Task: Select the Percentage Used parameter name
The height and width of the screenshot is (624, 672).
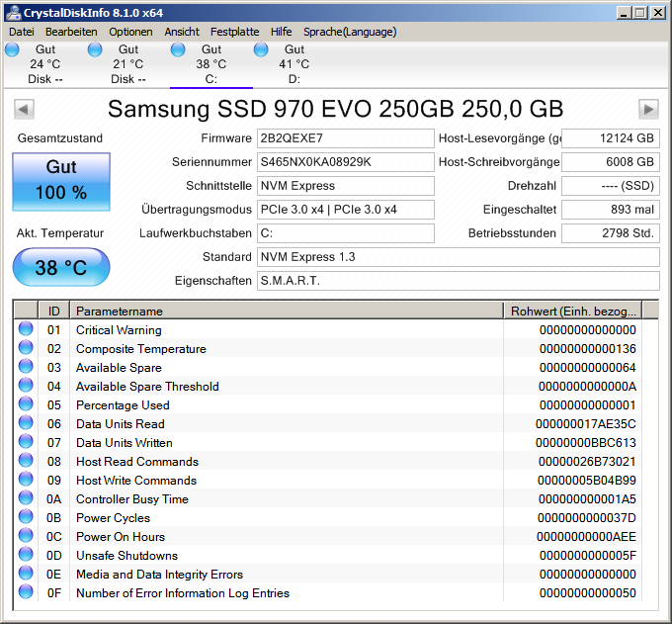Action: (123, 405)
